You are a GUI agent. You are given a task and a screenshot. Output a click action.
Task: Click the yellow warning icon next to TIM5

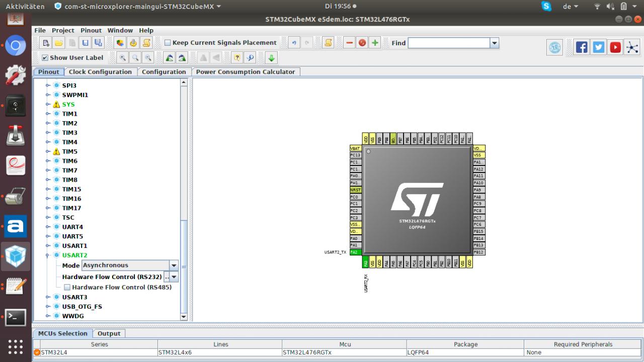pos(56,151)
